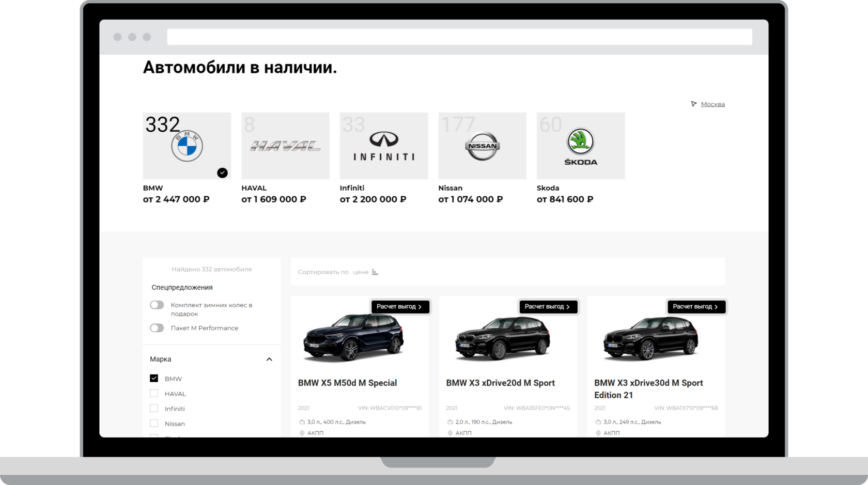Click the 'Спецпредложения' section heading
The height and width of the screenshot is (485, 868).
coord(182,287)
